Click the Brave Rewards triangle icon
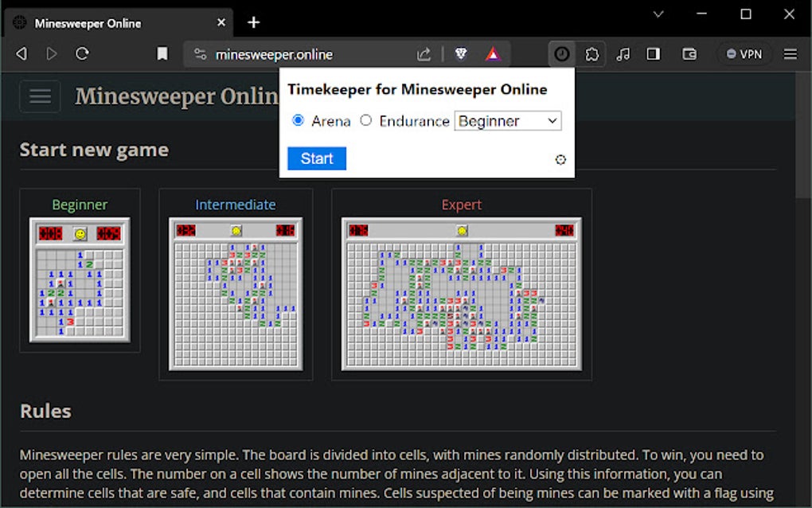 click(492, 53)
